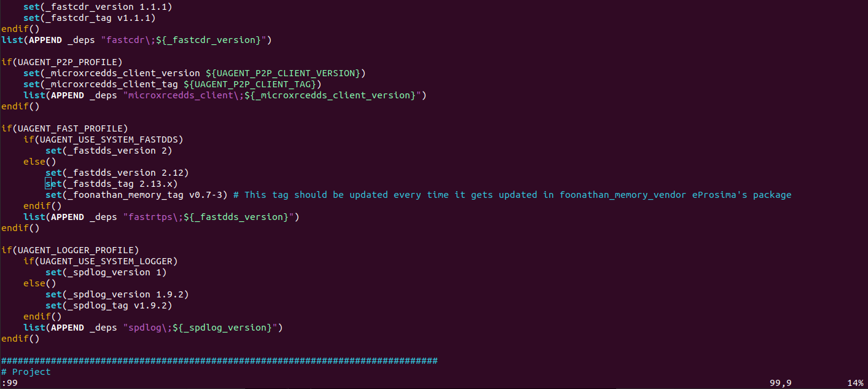Screen dimensions: 868x389
Task: Select the ${UAGENT_P2P_CLIENT_VERSION} variable
Action: point(283,73)
